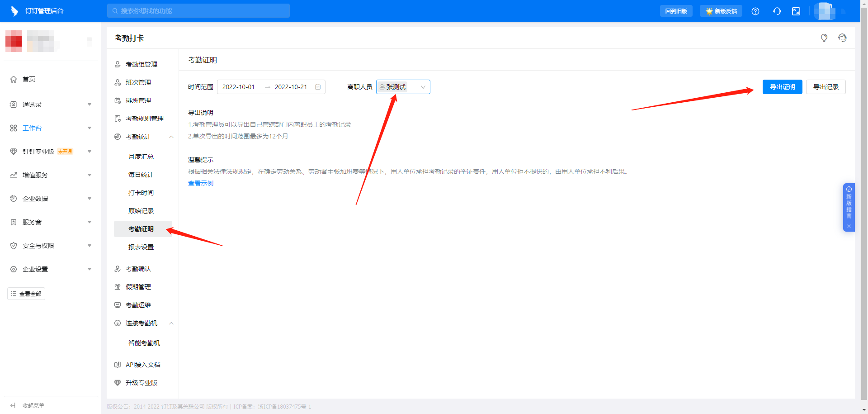Click the lightbulb tips icon
This screenshot has height=414, width=868.
tap(824, 38)
